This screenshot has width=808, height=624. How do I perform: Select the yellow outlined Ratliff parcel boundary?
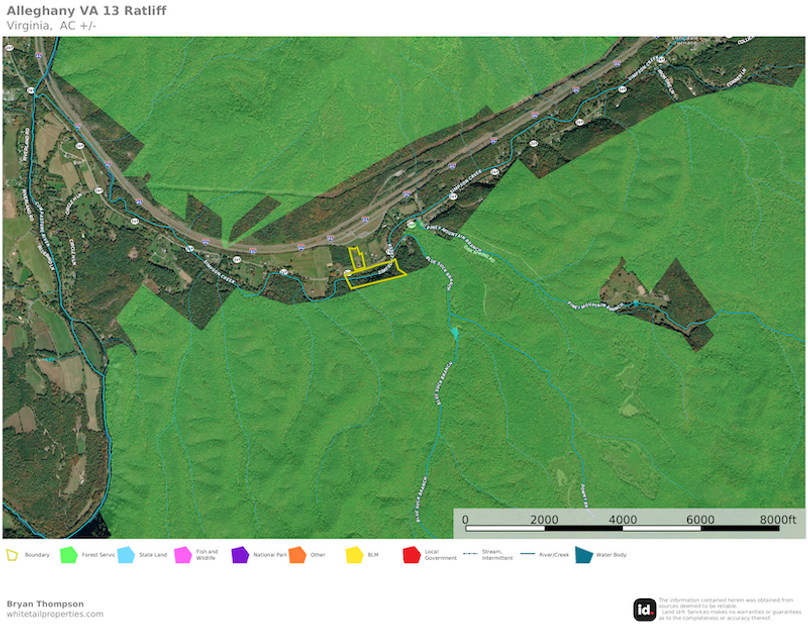pos(375,272)
